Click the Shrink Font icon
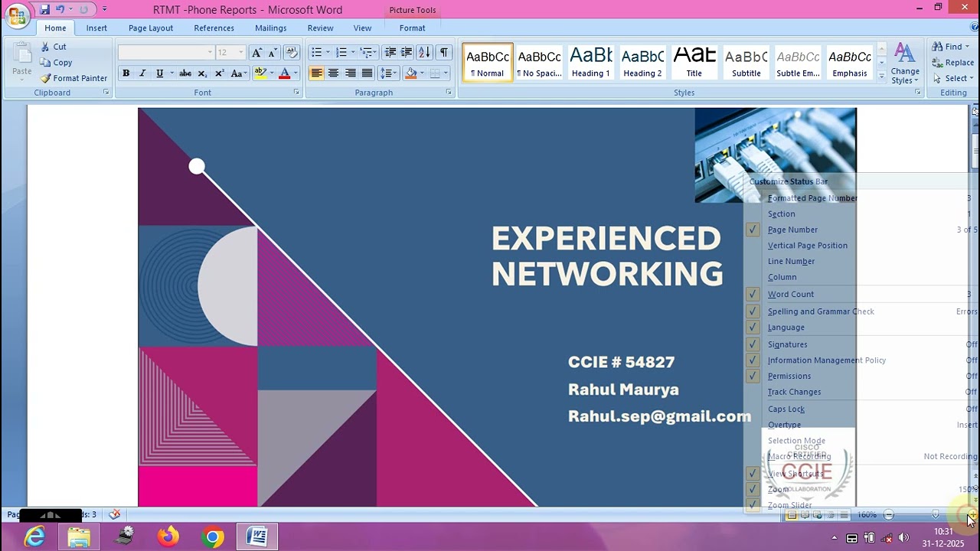980x551 pixels. click(273, 53)
